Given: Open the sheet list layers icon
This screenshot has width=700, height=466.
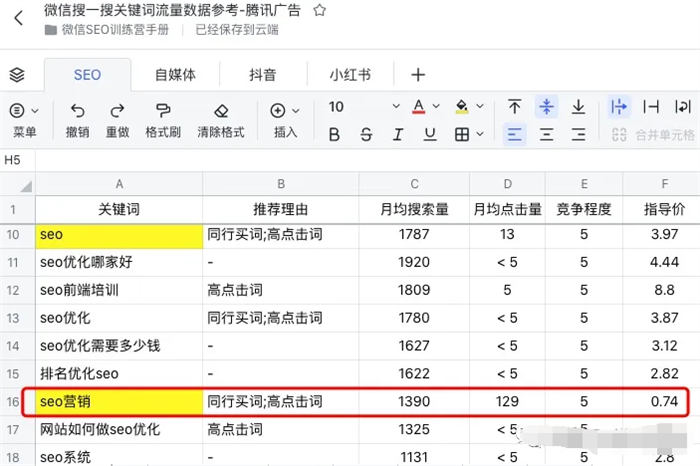Looking at the screenshot, I should click(16, 75).
